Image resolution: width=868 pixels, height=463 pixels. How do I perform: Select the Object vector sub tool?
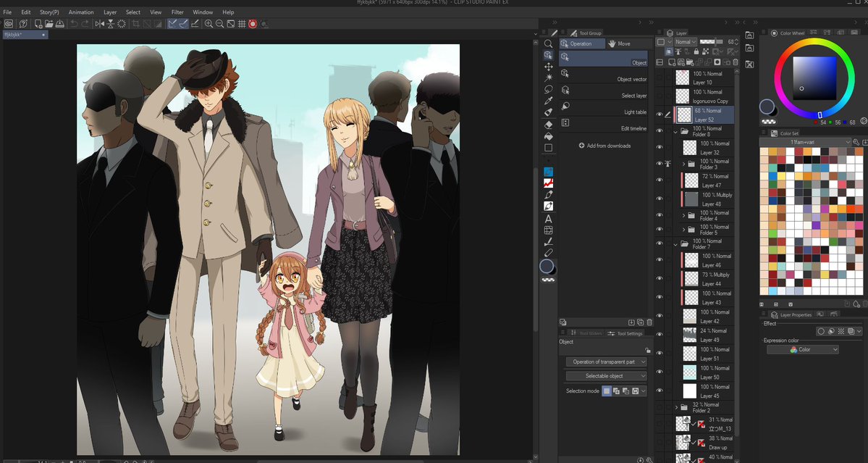click(x=603, y=75)
